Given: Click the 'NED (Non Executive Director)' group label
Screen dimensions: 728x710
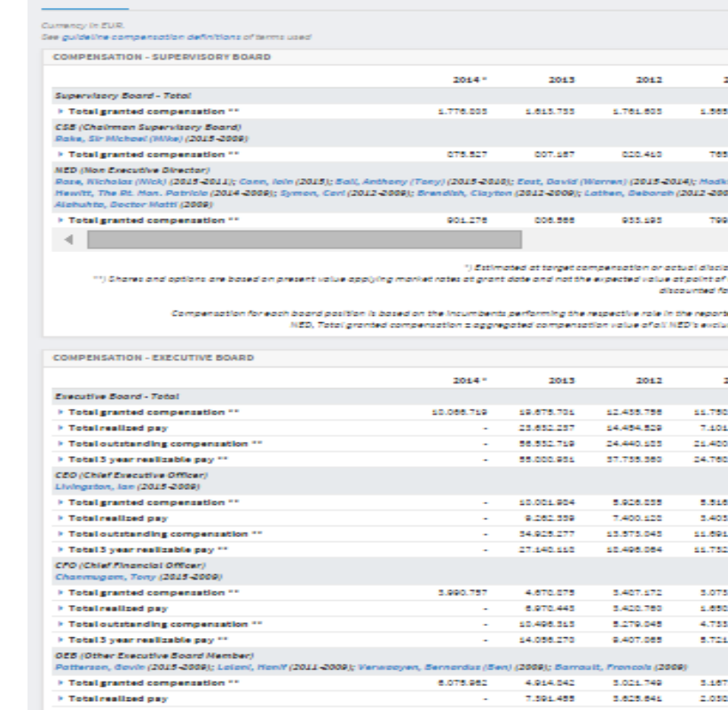Looking at the screenshot, I should (132, 170).
